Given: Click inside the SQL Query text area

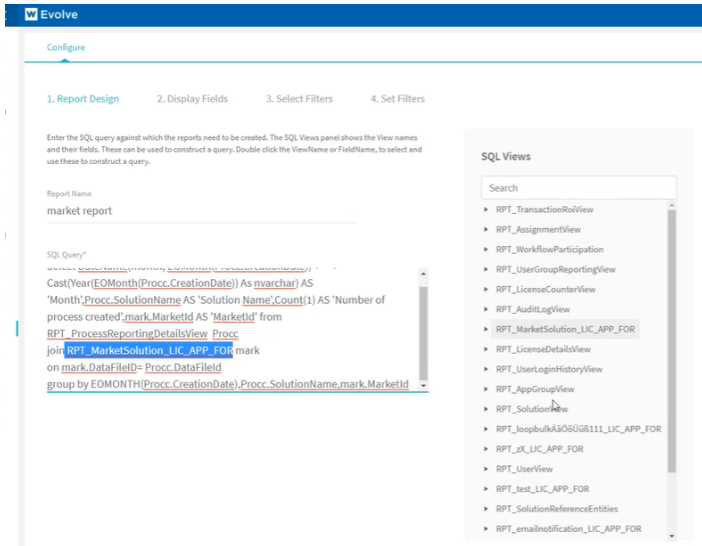Looking at the screenshot, I should [x=230, y=330].
